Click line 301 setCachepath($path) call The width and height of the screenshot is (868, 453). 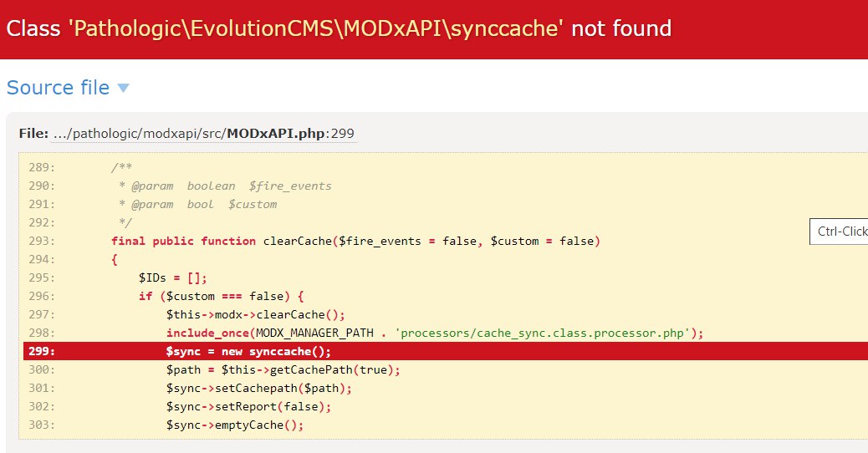258,389
